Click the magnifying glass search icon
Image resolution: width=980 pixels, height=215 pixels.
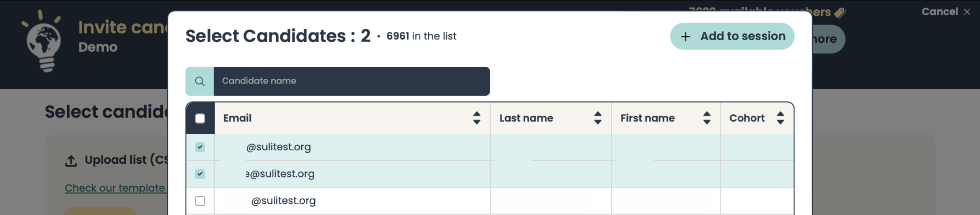199,81
